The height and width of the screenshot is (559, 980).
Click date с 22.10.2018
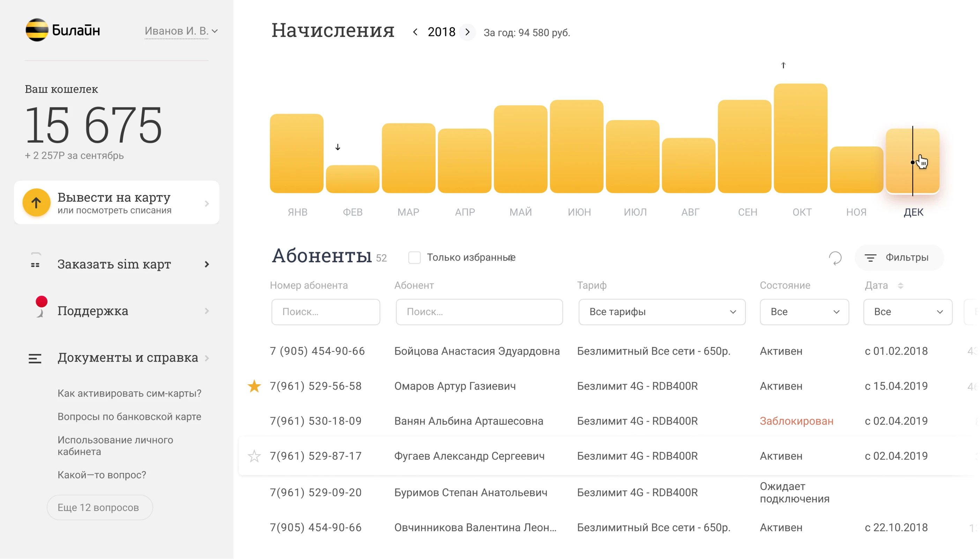[x=896, y=527]
